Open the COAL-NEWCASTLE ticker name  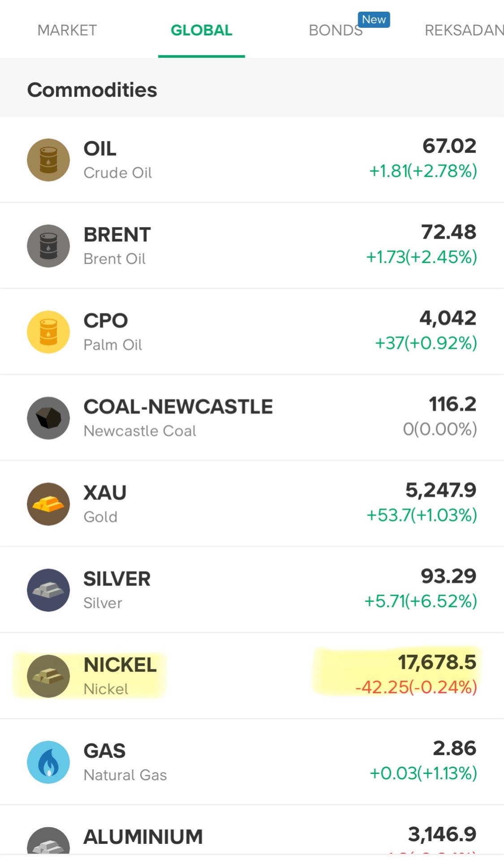tap(178, 407)
